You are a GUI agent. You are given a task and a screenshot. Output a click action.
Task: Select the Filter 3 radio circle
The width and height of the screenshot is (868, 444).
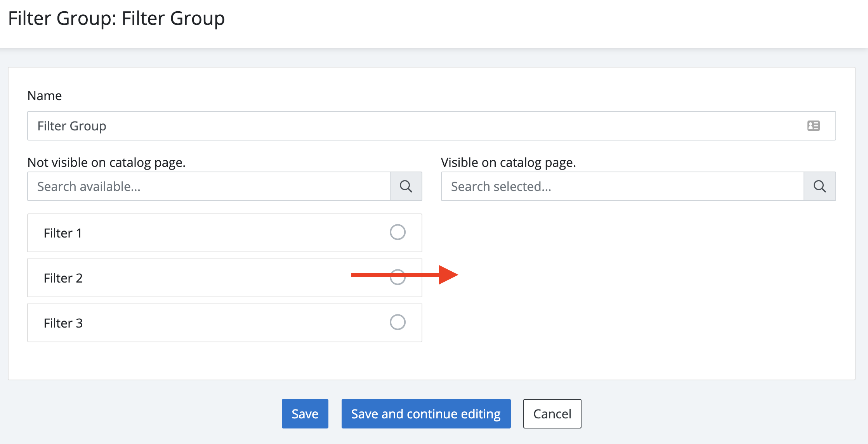[x=398, y=322]
